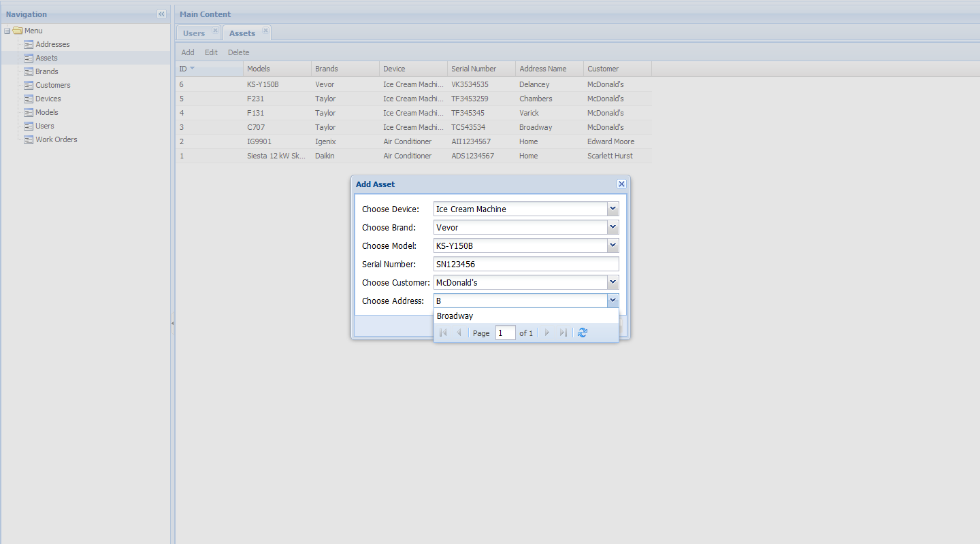Click the refresh icon in address dropdown paging bar
Image resolution: width=980 pixels, height=544 pixels.
pyautogui.click(x=582, y=333)
